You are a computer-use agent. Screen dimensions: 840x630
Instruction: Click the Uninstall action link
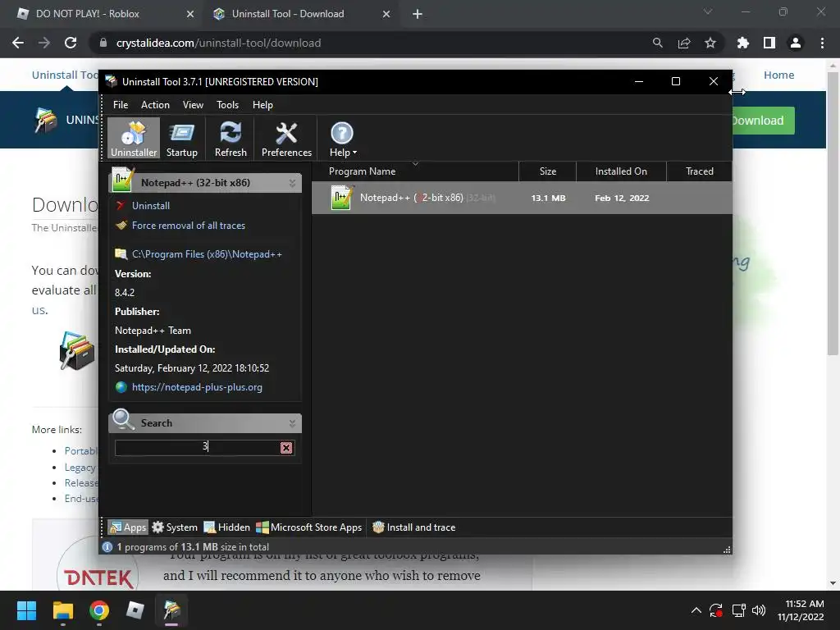[x=151, y=206]
